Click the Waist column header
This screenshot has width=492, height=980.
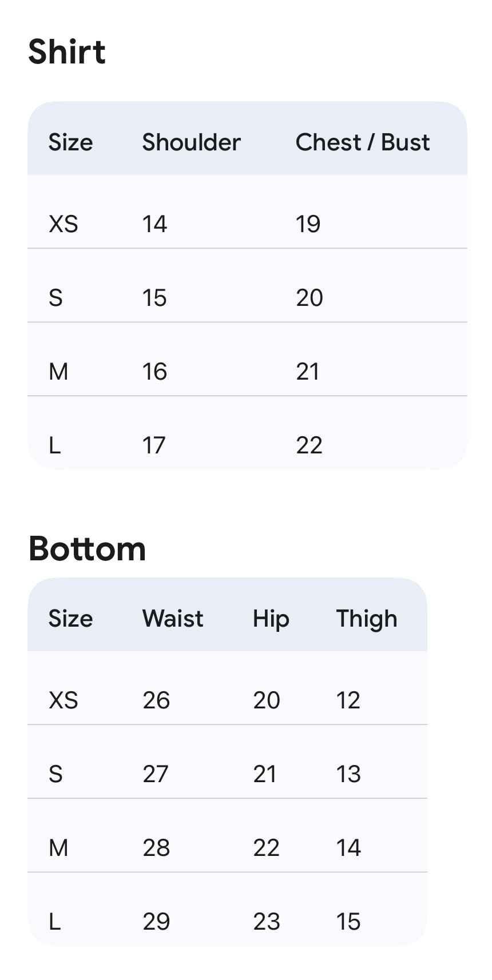click(173, 619)
